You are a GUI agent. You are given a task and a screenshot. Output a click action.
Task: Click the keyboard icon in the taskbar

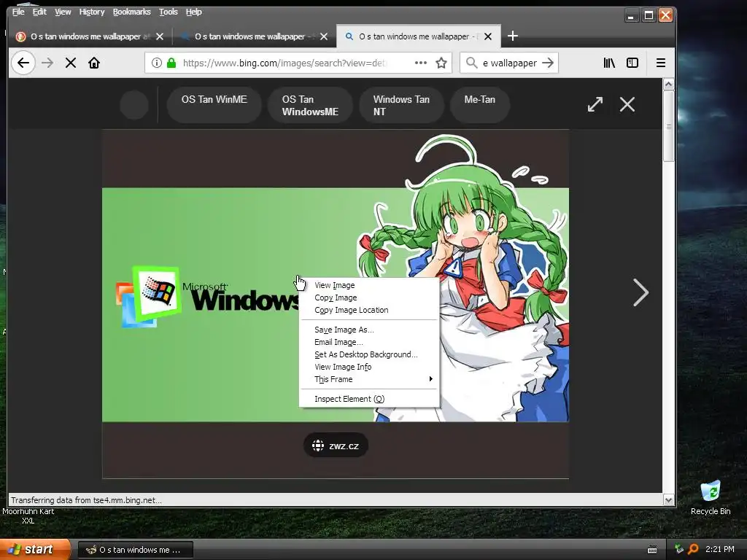coord(652,550)
